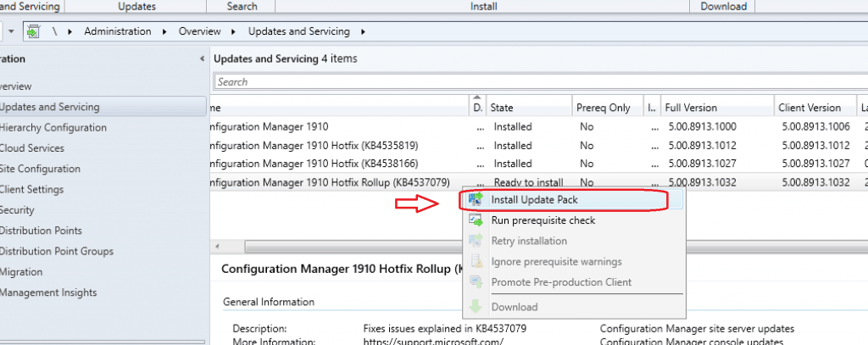
Task: Click the Ready to install state cell
Action: click(528, 182)
